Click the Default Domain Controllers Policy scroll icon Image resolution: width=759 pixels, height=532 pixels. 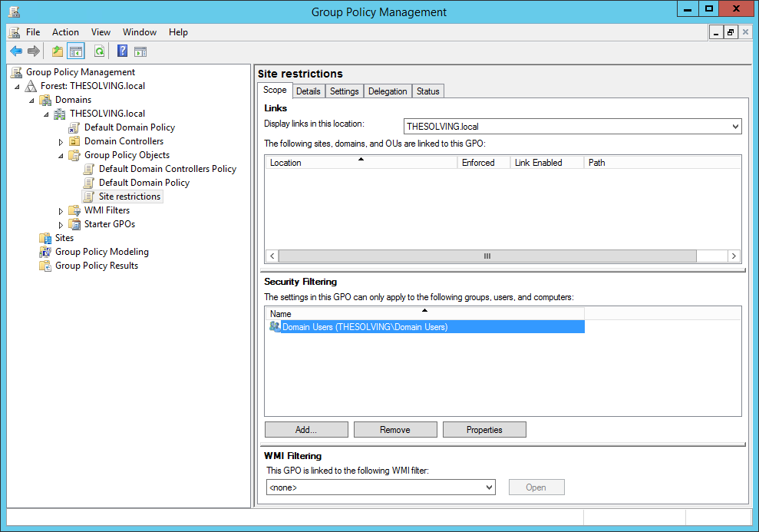coord(88,169)
